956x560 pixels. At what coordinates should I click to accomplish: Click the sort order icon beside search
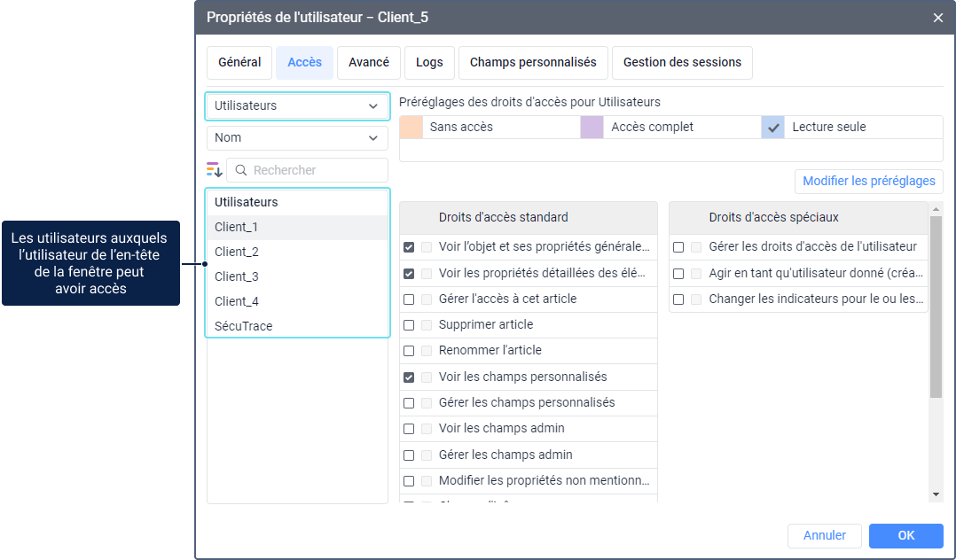pyautogui.click(x=214, y=170)
